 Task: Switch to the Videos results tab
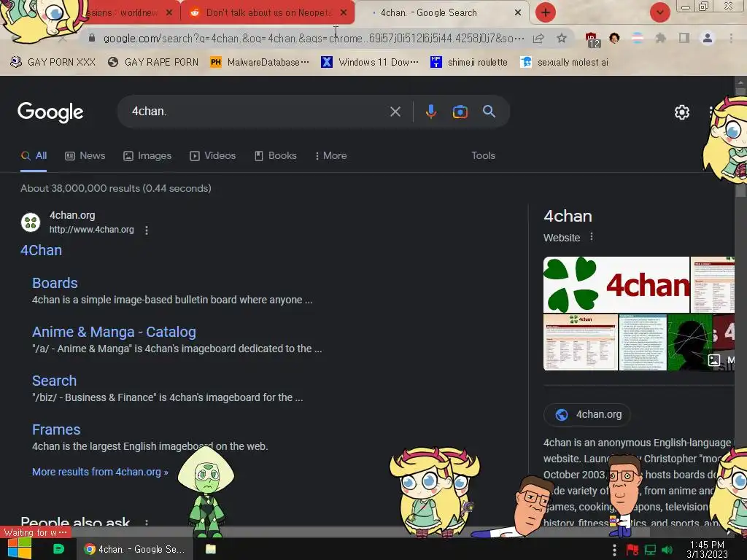pyautogui.click(x=212, y=156)
